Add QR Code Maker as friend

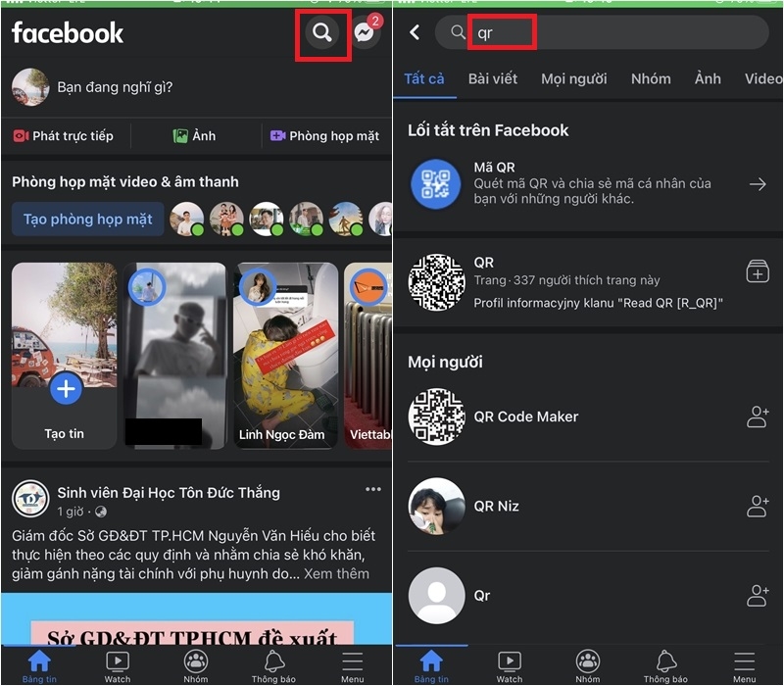pos(758,416)
